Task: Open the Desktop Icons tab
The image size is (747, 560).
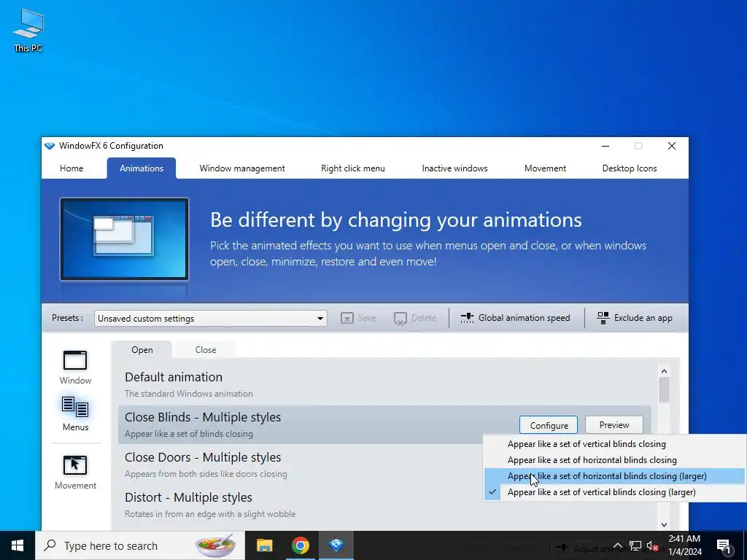Action: click(630, 168)
